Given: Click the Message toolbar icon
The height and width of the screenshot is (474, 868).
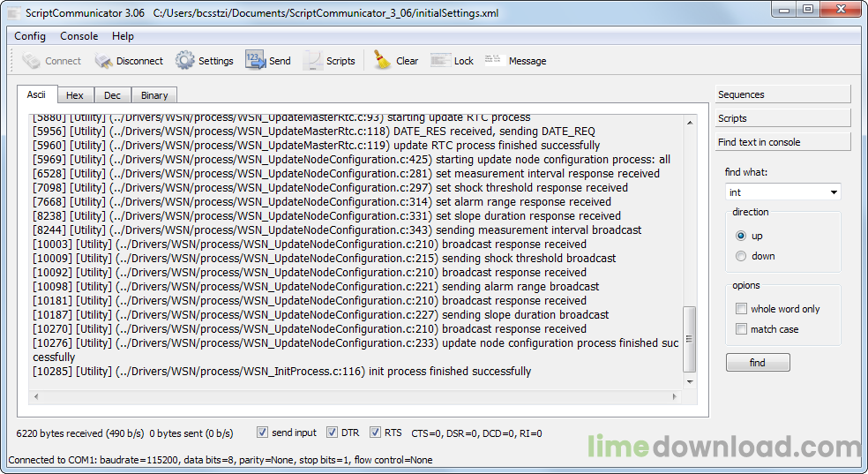Looking at the screenshot, I should pos(495,61).
